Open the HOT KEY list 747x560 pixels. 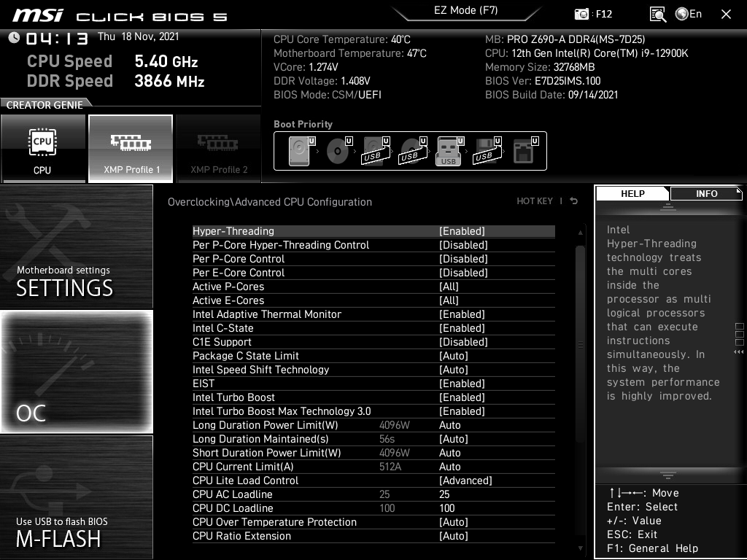(x=535, y=201)
